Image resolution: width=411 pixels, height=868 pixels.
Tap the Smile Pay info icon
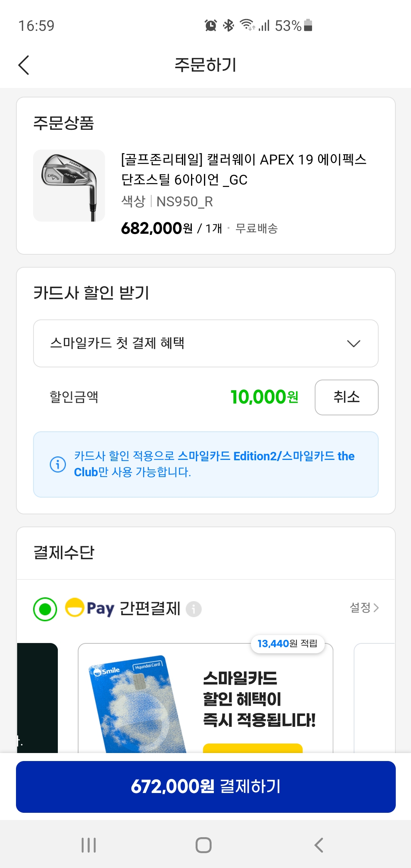193,609
